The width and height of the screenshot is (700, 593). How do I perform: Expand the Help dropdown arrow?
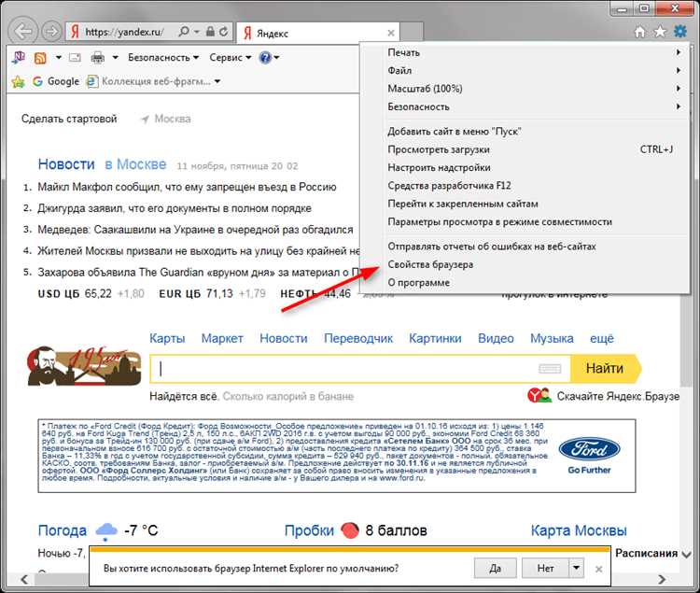277,57
